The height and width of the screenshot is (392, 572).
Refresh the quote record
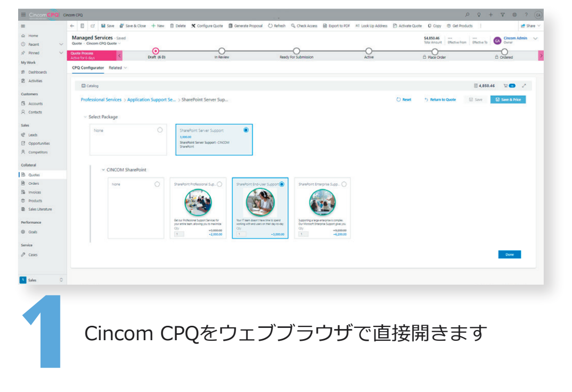[x=277, y=26]
